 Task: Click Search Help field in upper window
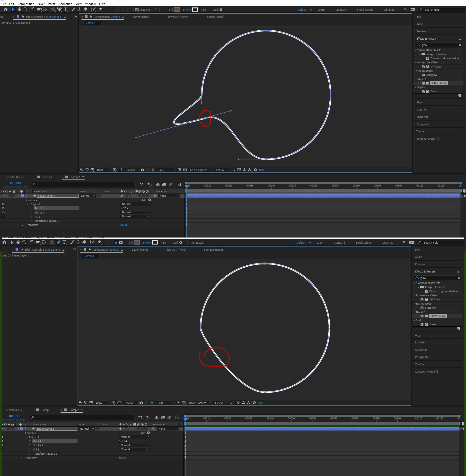[x=442, y=10]
